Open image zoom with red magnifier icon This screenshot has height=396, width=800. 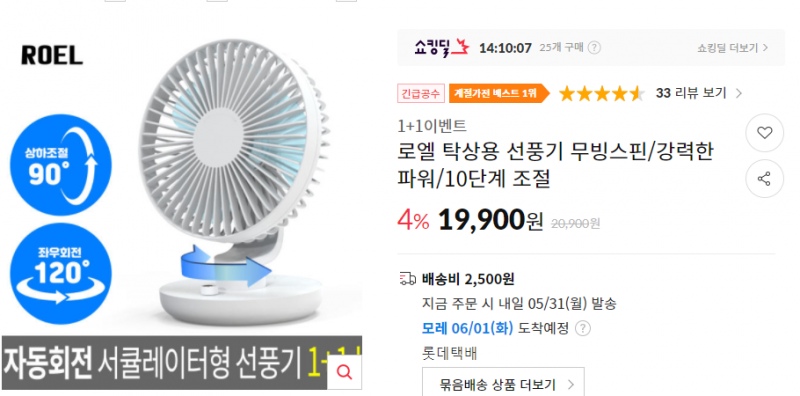click(344, 373)
